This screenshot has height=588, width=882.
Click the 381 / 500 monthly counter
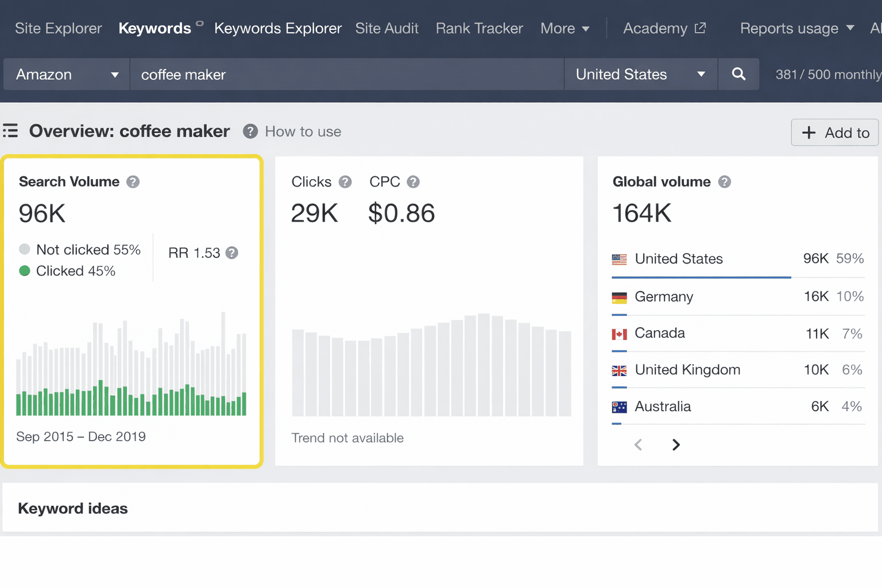(828, 75)
